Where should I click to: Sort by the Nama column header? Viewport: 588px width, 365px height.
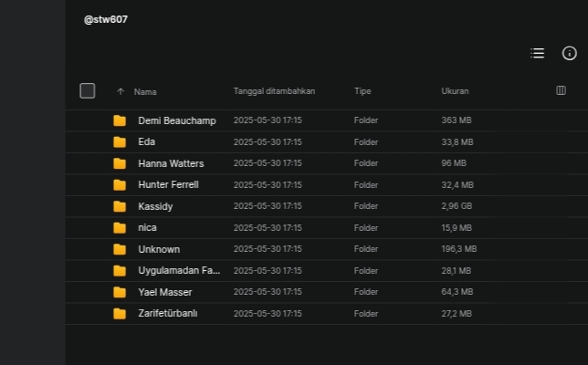(x=145, y=92)
